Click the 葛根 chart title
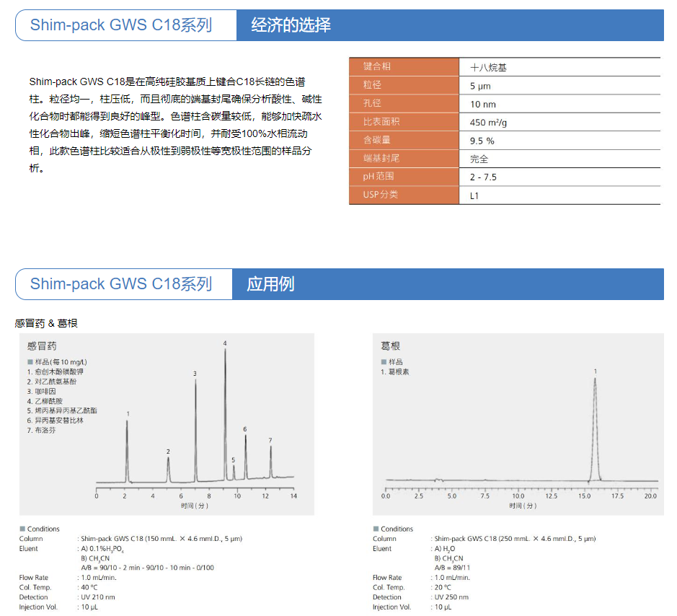677x616 pixels. pyautogui.click(x=391, y=346)
